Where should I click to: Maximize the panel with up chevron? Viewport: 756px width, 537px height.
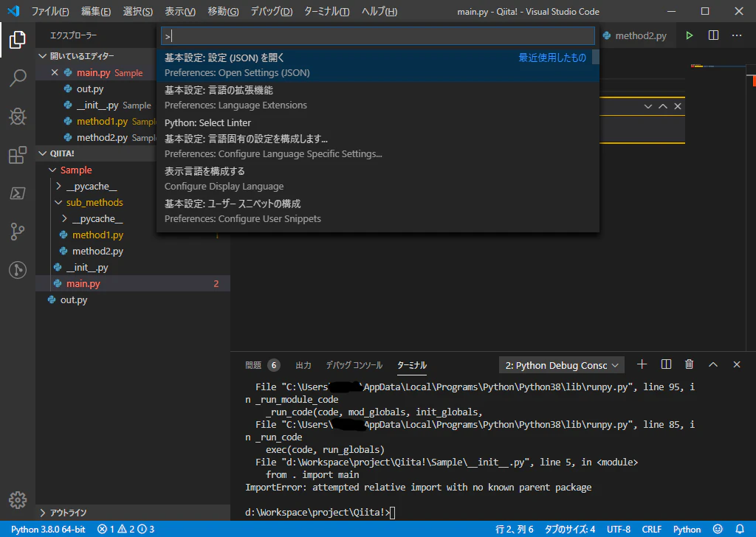point(713,364)
